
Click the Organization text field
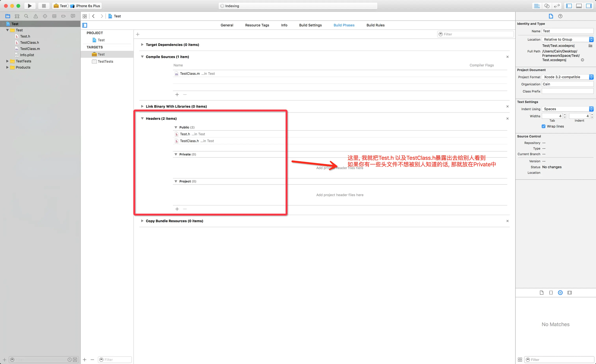pos(567,84)
